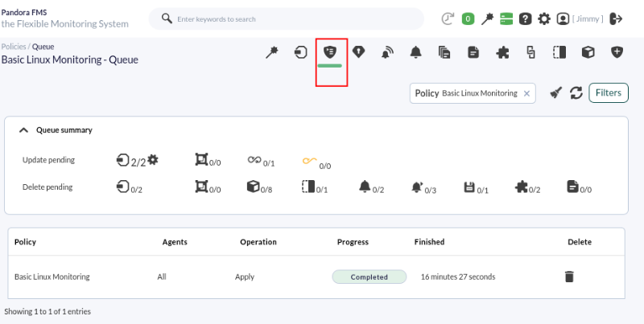
Task: Click the Progress column header
Action: 353,242
